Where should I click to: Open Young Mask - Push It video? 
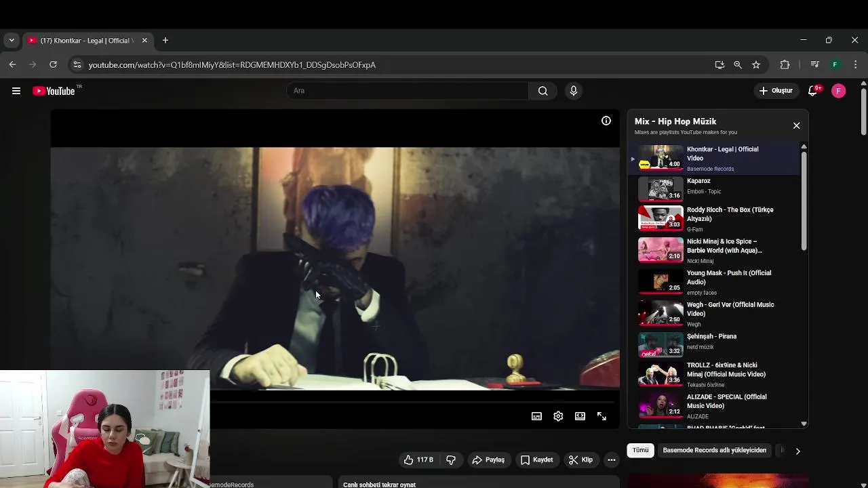pos(714,282)
